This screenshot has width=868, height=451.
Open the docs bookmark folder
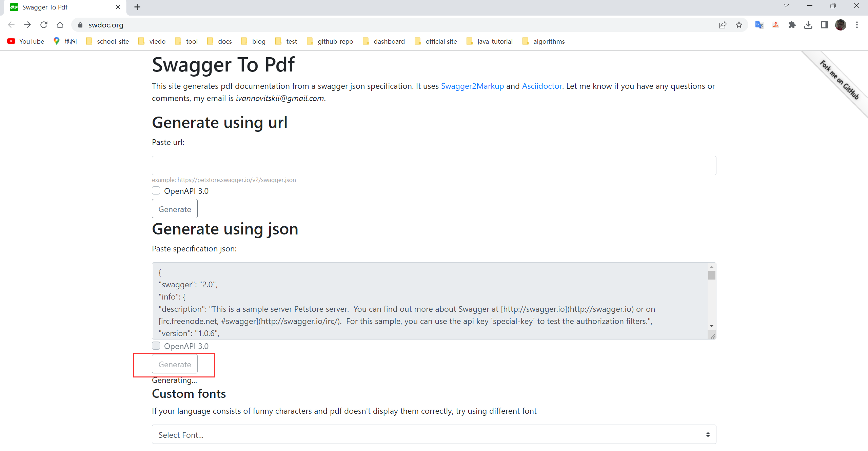(x=220, y=41)
